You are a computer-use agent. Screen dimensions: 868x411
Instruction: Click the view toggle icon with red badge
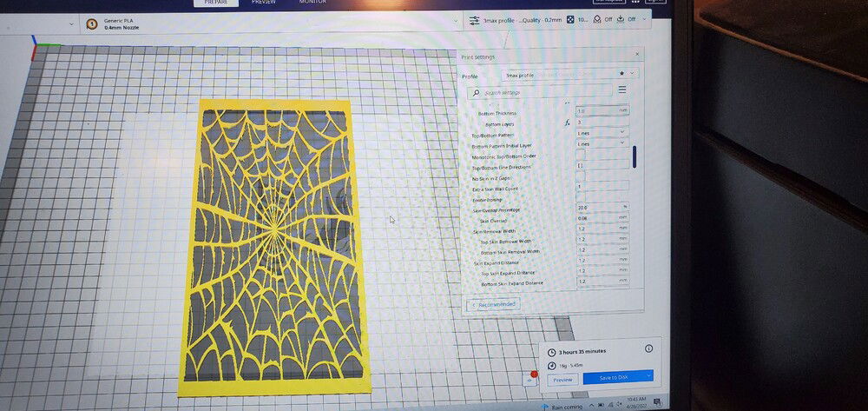[531, 379]
